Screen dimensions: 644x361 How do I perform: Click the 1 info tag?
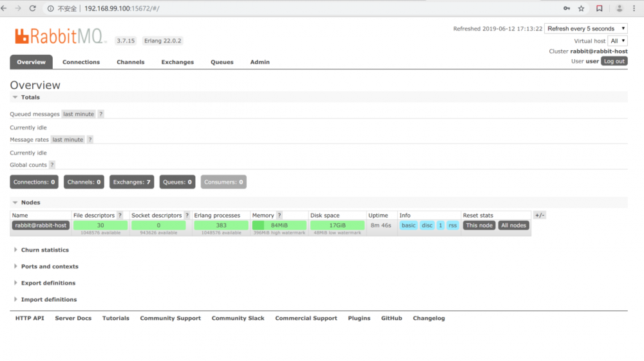click(x=440, y=225)
